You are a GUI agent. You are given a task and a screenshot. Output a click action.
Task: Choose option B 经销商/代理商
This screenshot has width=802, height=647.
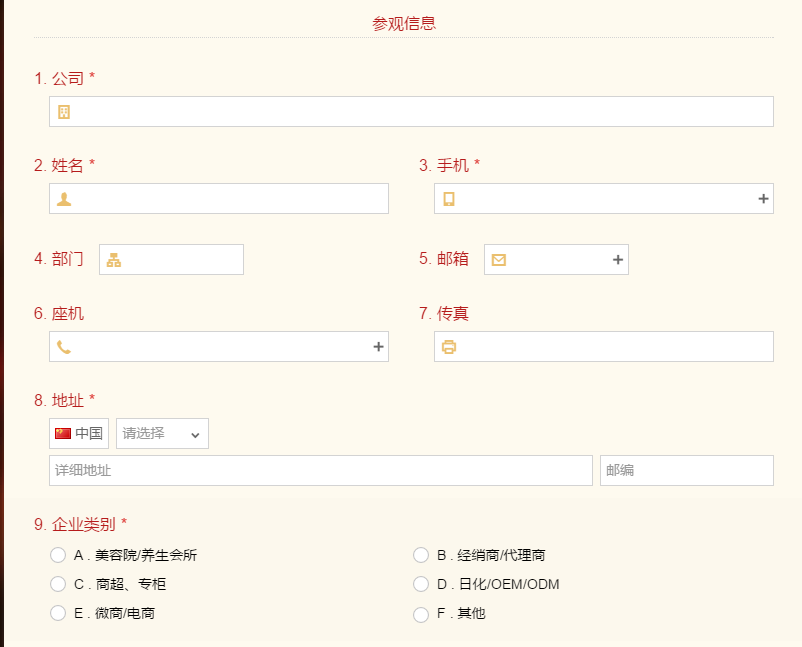[421, 555]
